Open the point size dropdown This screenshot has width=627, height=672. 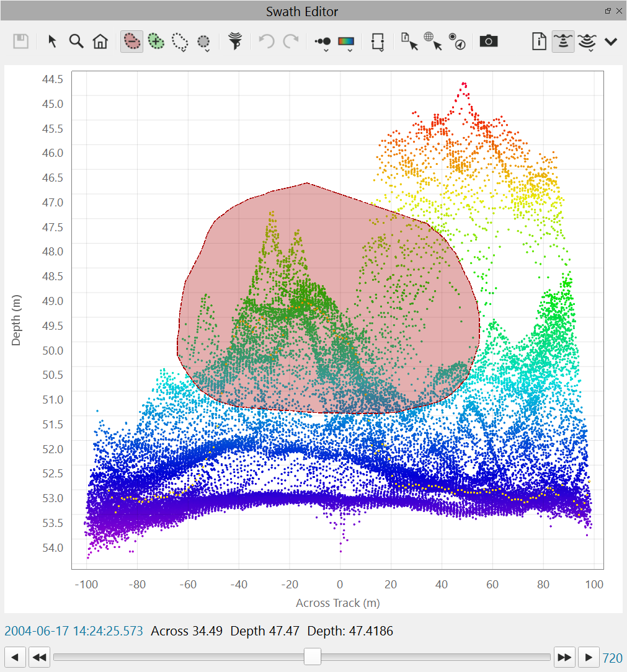point(323,42)
